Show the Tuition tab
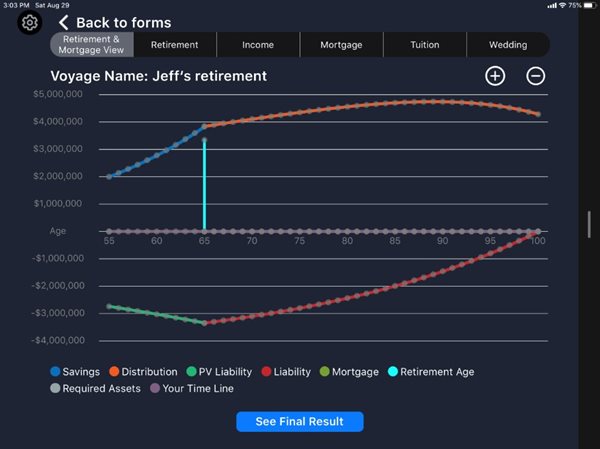 424,45
